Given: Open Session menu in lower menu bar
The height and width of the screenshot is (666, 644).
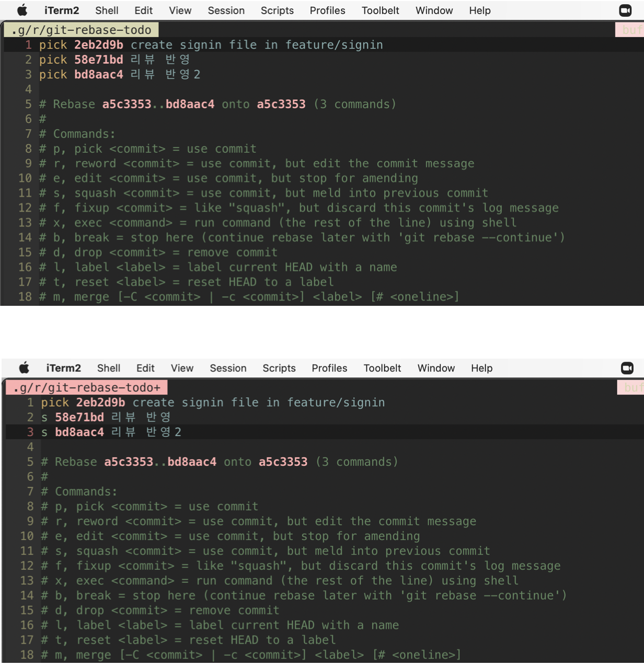Looking at the screenshot, I should pos(228,368).
